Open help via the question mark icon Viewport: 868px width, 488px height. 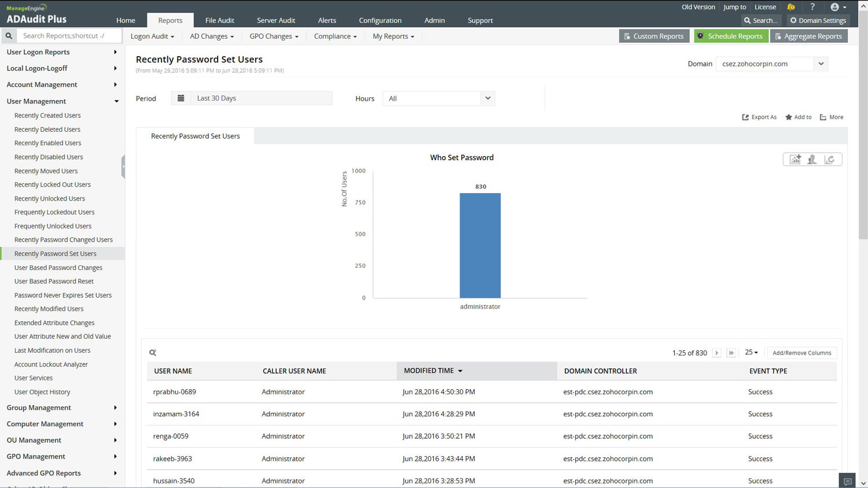tap(812, 7)
